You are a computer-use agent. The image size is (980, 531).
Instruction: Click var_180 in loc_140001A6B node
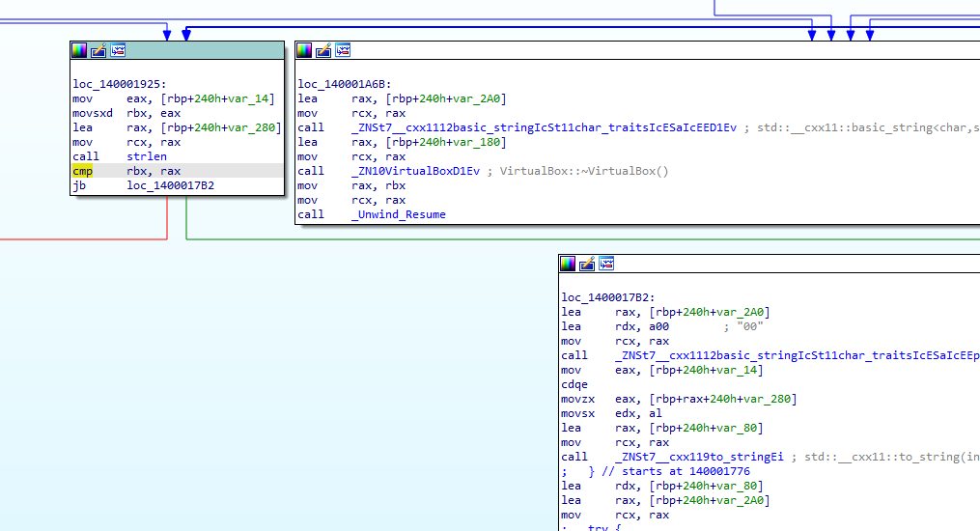tap(478, 143)
